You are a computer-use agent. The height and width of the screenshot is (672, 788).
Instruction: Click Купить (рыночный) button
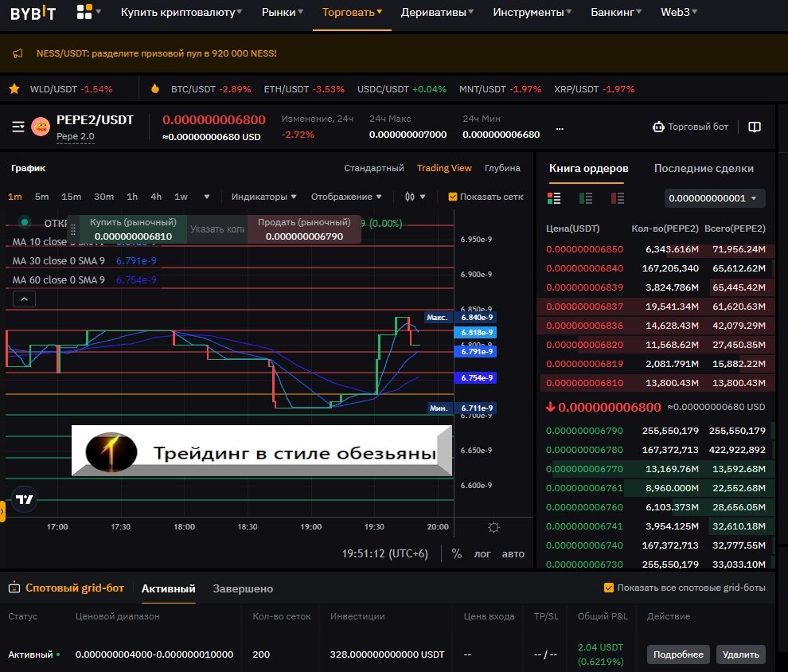pyautogui.click(x=133, y=229)
